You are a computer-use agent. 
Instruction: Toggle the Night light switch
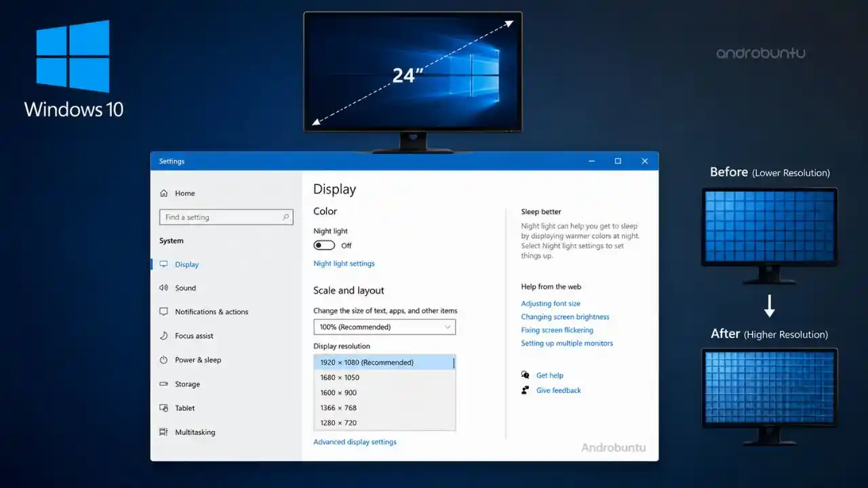(324, 245)
